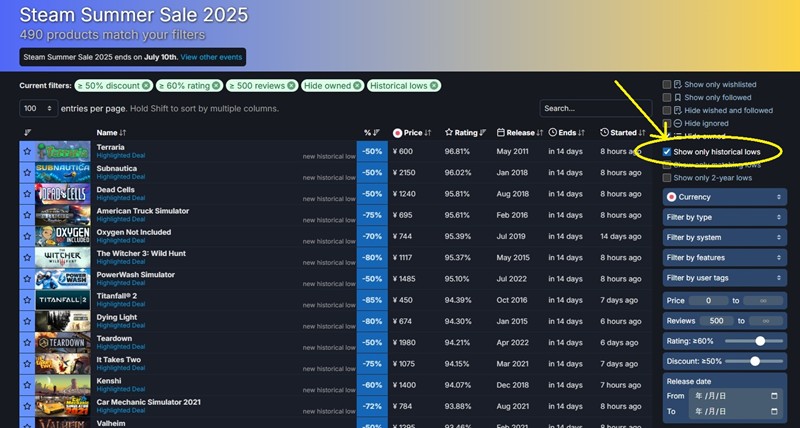Screen dimensions: 800x428
Task: Star the Kenshi row
Action: point(27,385)
